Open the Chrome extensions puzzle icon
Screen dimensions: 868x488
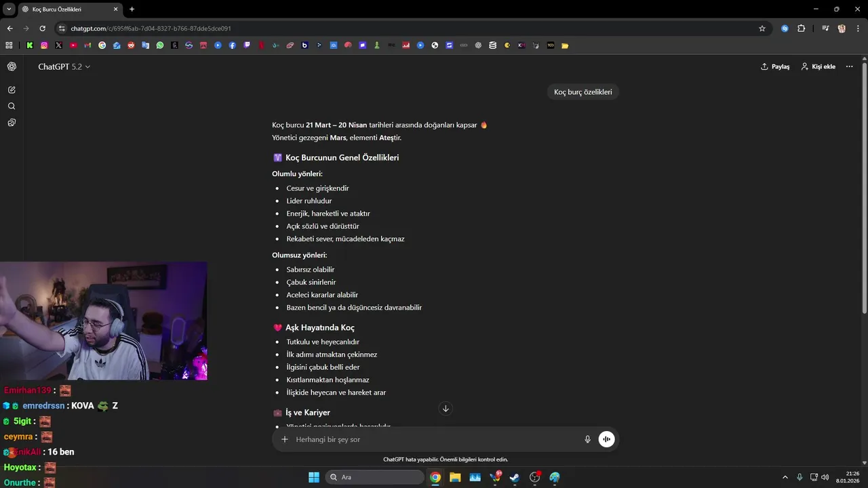[802, 28]
